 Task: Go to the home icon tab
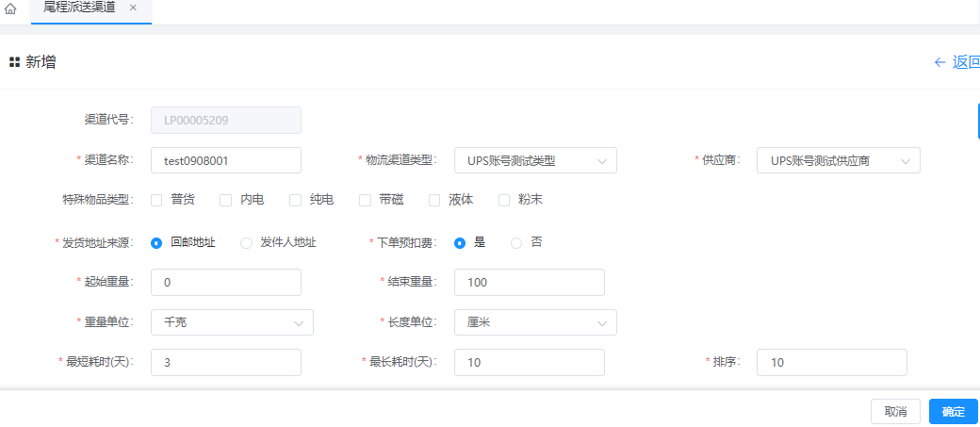click(10, 10)
